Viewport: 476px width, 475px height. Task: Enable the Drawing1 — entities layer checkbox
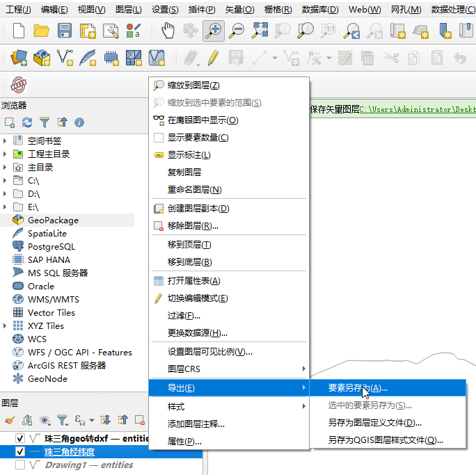20,465
